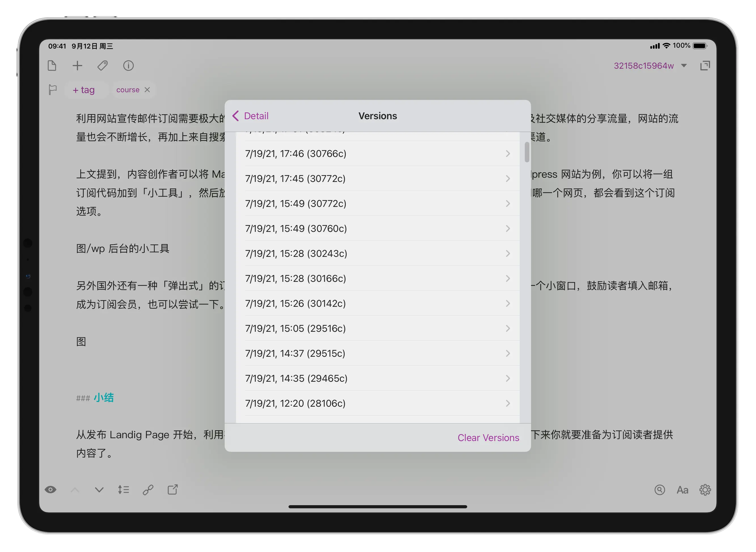Open the tags icon in toolbar
The width and height of the screenshot is (756, 552).
coord(102,66)
